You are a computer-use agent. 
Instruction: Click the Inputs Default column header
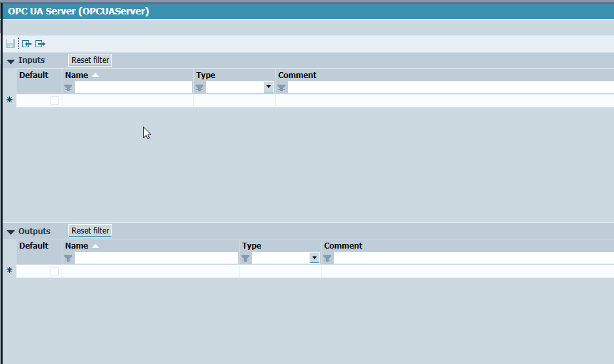tap(33, 75)
